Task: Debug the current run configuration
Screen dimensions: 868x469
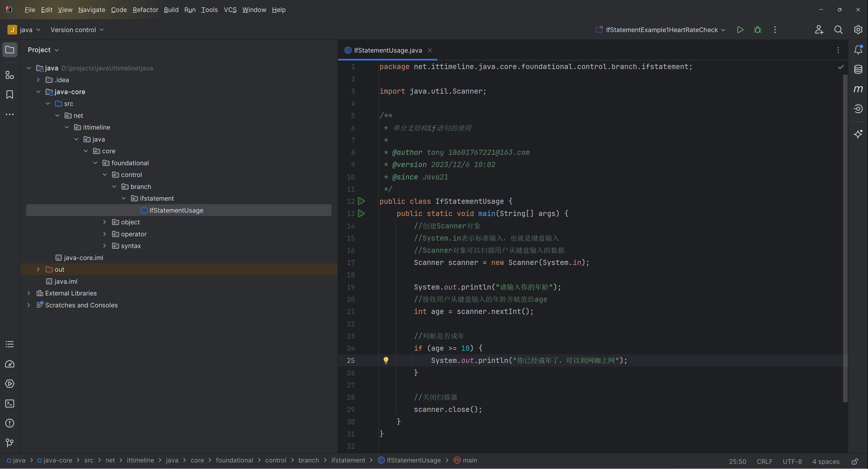Action: pos(758,30)
